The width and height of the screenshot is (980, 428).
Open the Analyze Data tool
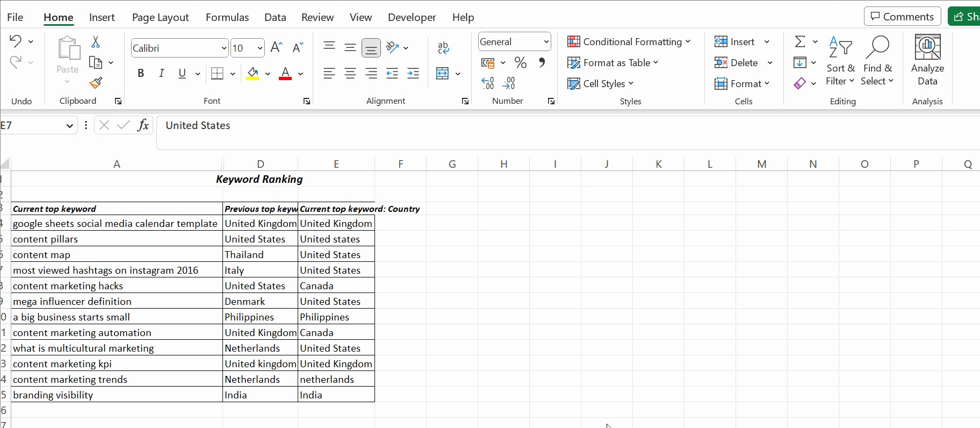click(927, 60)
